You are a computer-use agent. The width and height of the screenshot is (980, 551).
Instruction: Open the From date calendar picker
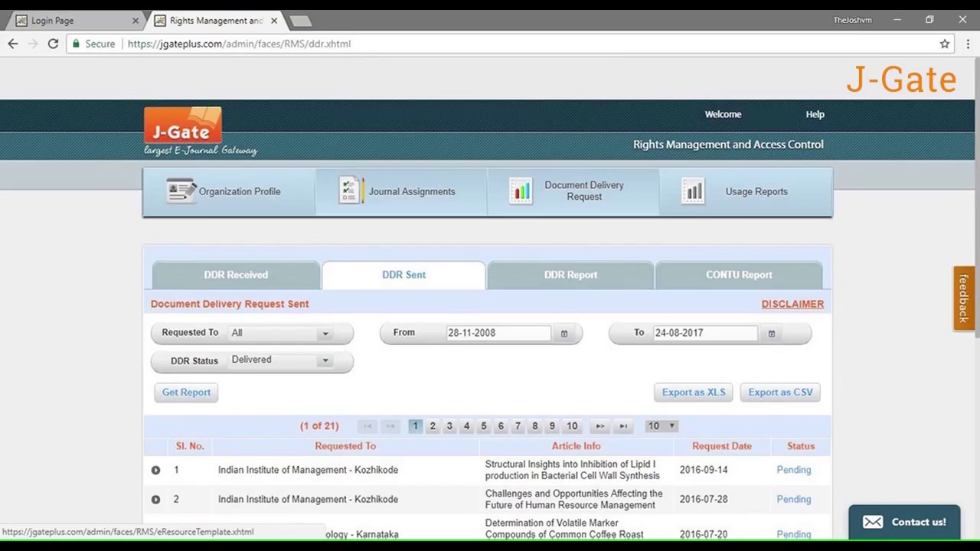pos(564,334)
